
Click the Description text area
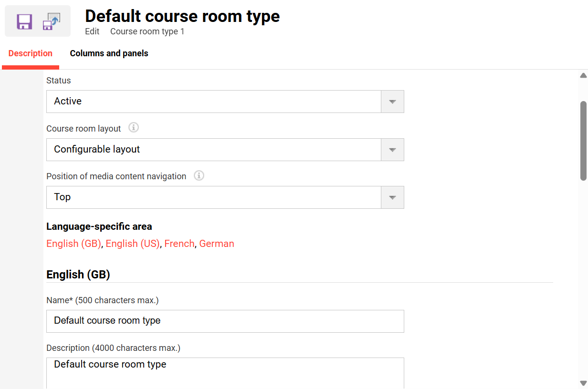[215, 372]
